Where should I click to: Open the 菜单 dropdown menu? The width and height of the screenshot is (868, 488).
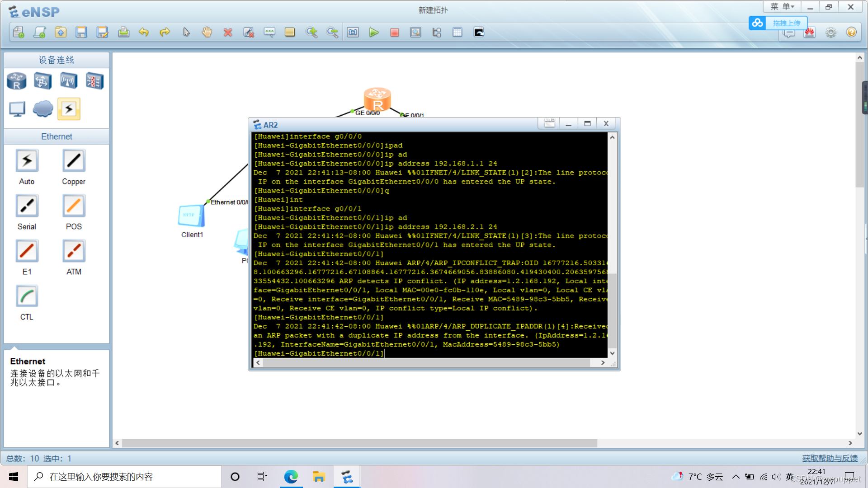tap(782, 7)
